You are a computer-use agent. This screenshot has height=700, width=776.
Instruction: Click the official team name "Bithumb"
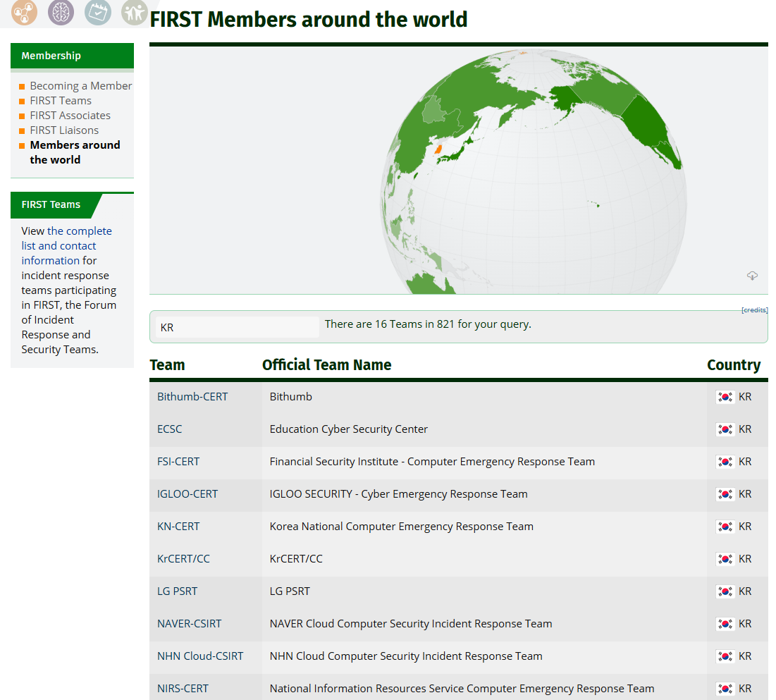click(291, 397)
